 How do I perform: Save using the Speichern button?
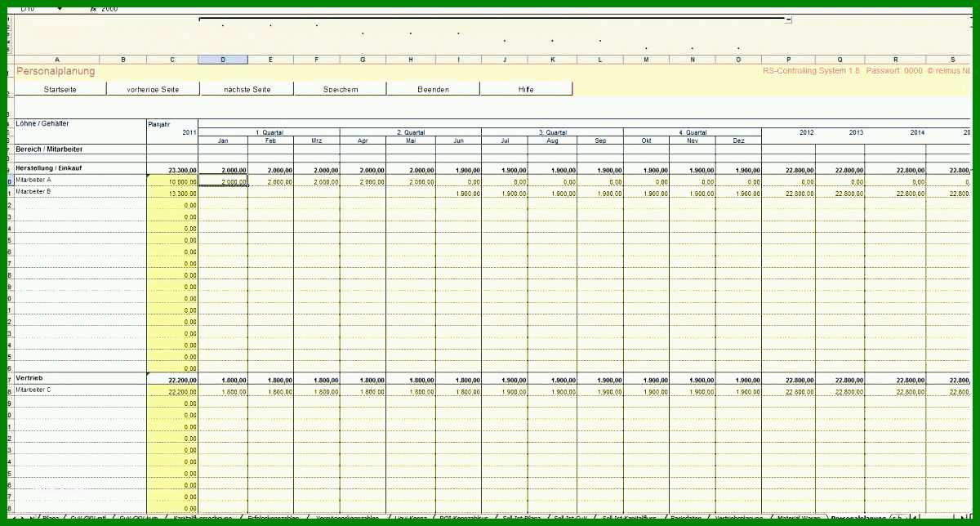(341, 89)
